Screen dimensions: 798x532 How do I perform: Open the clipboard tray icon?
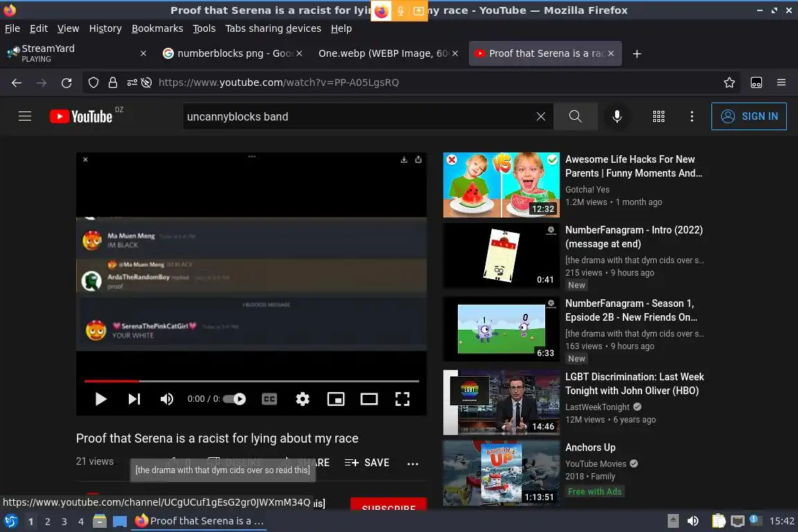[x=718, y=521]
